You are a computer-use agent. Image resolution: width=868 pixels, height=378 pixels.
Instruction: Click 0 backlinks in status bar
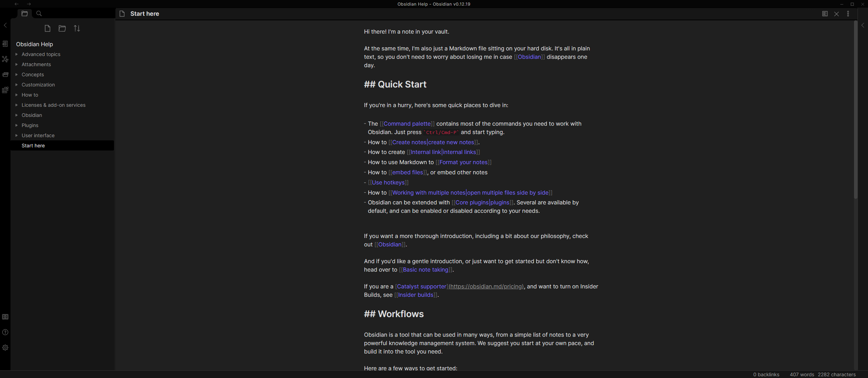766,374
